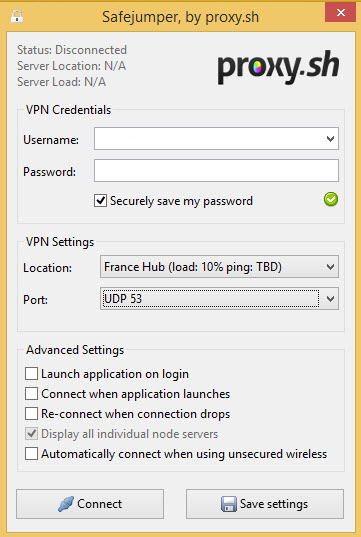
Task: Click inside the Username text field
Action: [x=208, y=139]
